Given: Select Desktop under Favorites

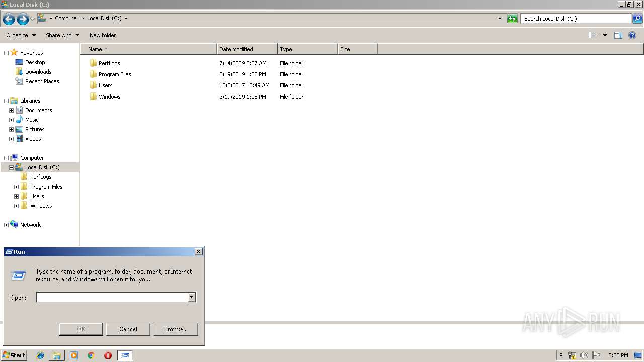Looking at the screenshot, I should tap(35, 62).
